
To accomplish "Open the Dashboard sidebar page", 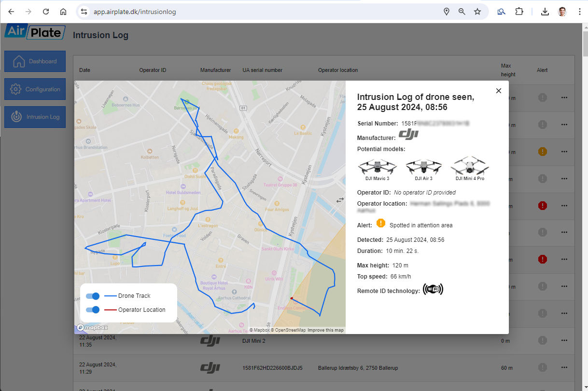I will (x=35, y=61).
